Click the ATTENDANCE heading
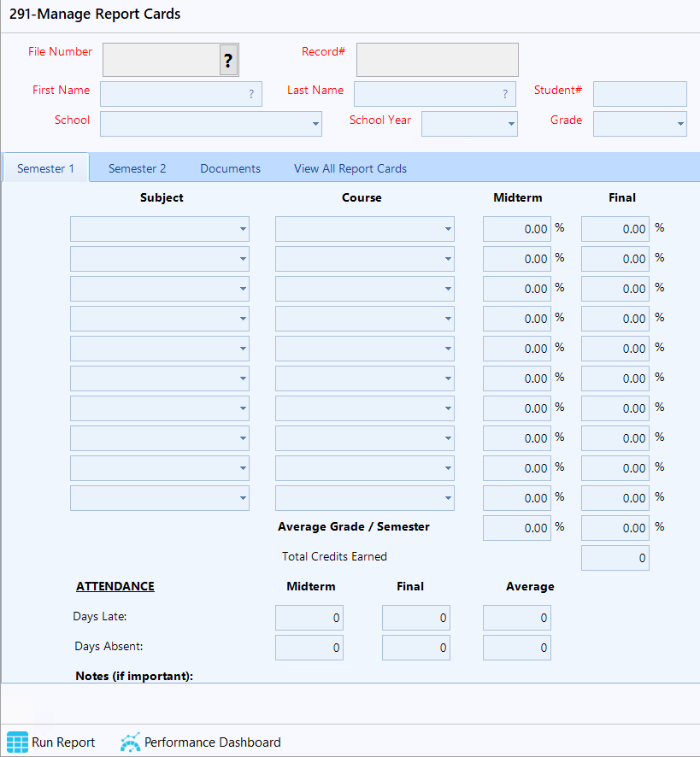Image resolution: width=700 pixels, height=757 pixels. (x=115, y=586)
